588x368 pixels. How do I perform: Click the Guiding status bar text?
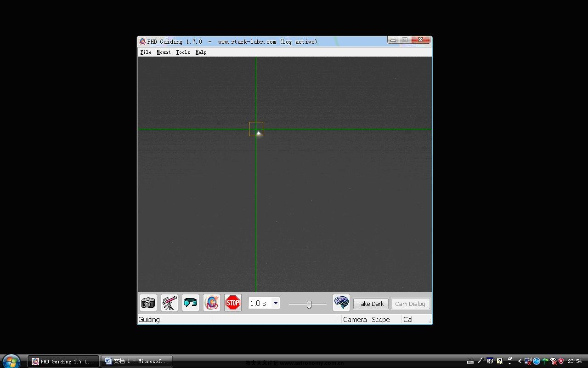[x=149, y=319]
